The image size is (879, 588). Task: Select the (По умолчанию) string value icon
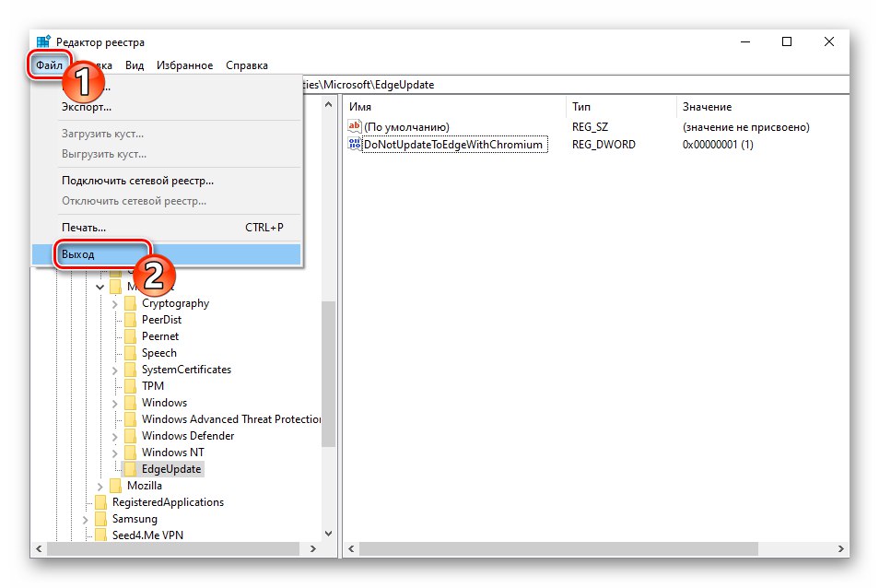pos(355,126)
